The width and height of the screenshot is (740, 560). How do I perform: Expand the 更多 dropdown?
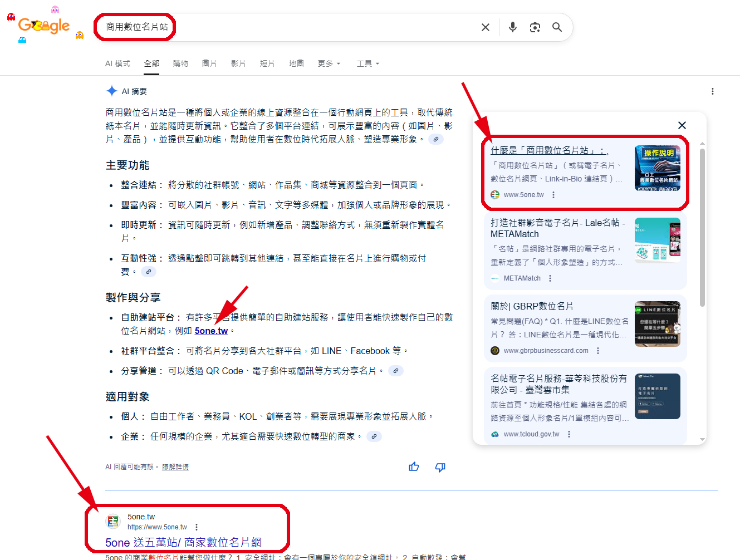[329, 63]
